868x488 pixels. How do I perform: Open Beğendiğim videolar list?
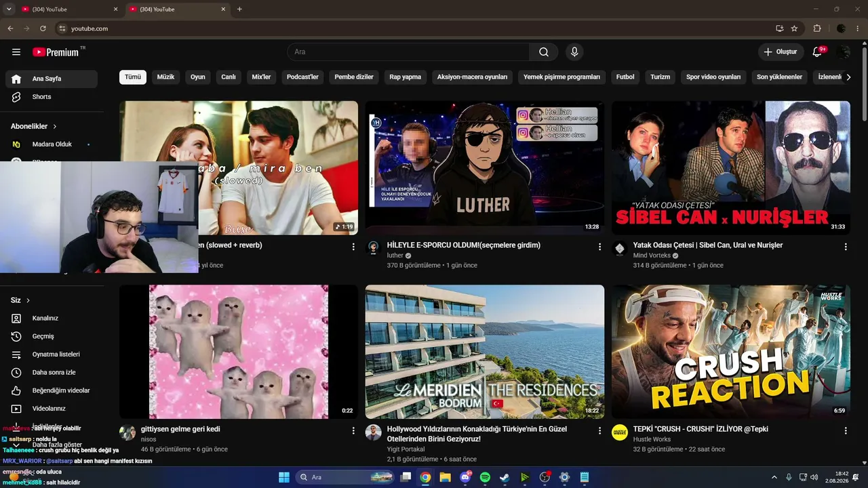(52, 390)
